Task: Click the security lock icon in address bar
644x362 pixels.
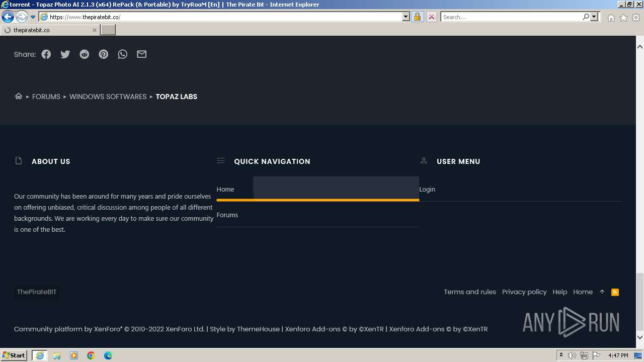Action: pyautogui.click(x=417, y=17)
